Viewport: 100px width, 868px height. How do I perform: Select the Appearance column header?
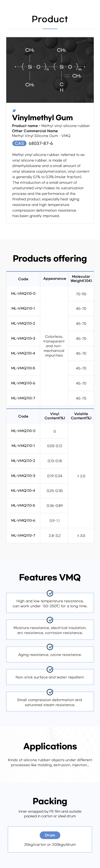click(55, 279)
